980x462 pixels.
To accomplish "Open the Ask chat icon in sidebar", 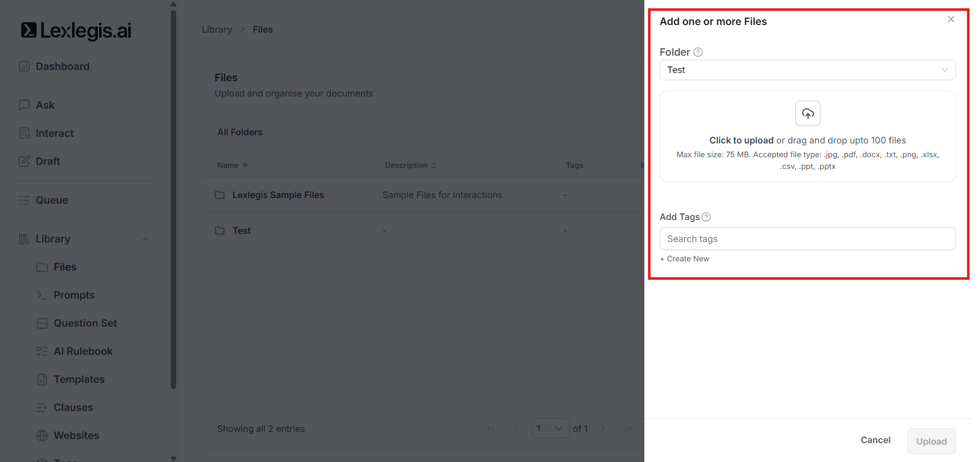I will coord(24,105).
